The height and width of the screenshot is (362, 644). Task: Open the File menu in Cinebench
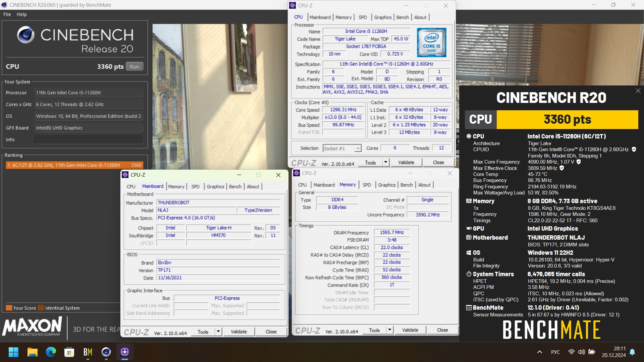7,14
